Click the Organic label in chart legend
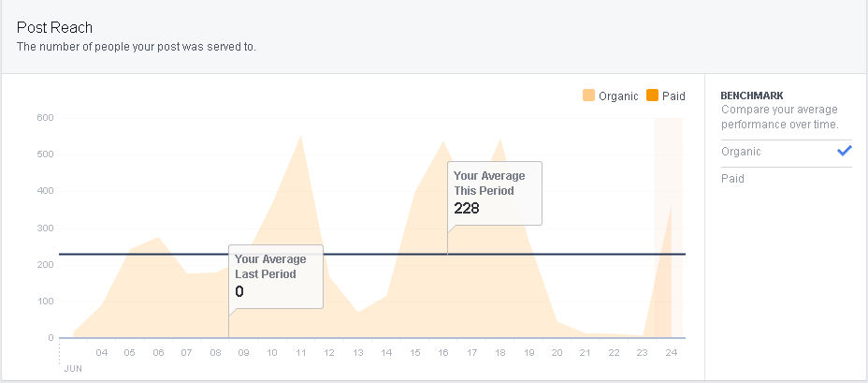Image resolution: width=868 pixels, height=383 pixels. (617, 96)
